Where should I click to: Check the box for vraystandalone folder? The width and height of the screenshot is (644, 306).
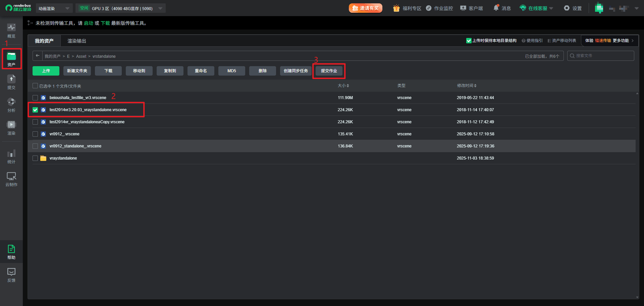(x=35, y=158)
